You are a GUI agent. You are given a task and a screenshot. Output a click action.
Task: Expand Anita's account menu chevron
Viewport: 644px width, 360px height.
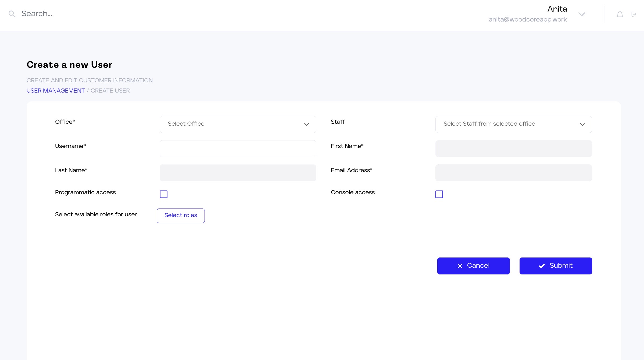[x=582, y=14]
